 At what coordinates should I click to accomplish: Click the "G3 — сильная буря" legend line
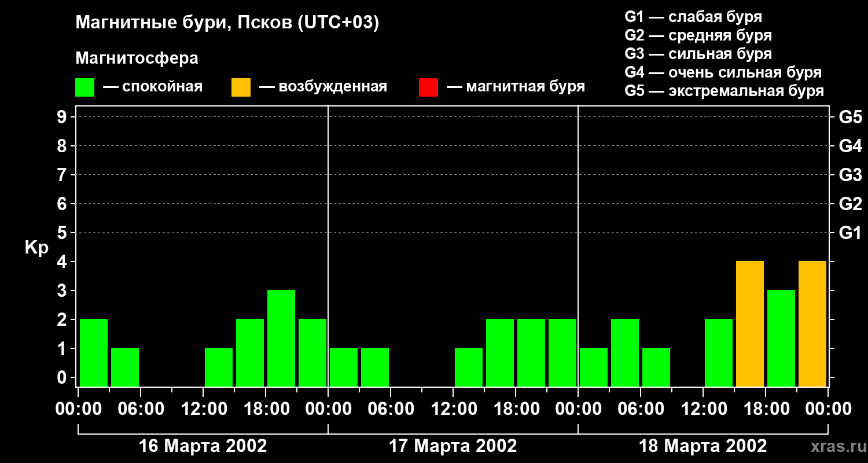click(x=698, y=54)
